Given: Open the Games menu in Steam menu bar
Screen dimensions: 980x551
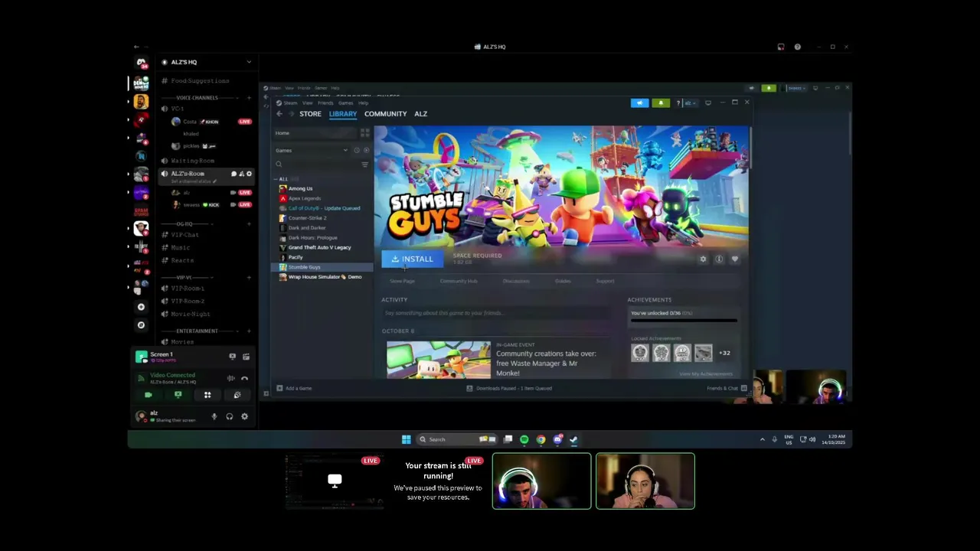Looking at the screenshot, I should 345,103.
